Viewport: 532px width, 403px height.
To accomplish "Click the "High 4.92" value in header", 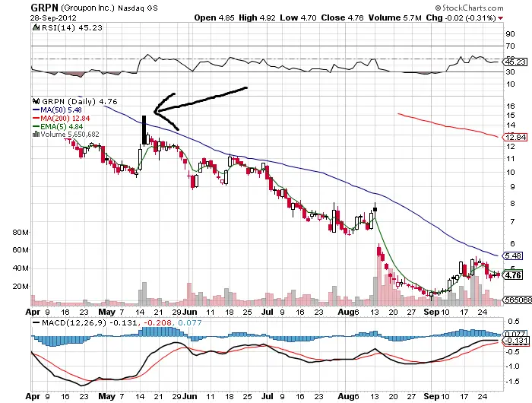I will (x=258, y=17).
